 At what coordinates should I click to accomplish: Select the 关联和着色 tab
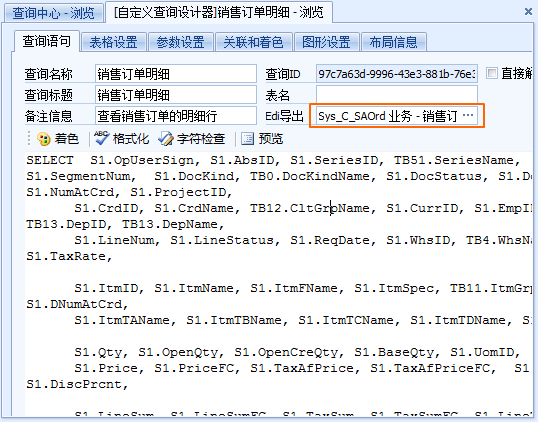coord(254,42)
